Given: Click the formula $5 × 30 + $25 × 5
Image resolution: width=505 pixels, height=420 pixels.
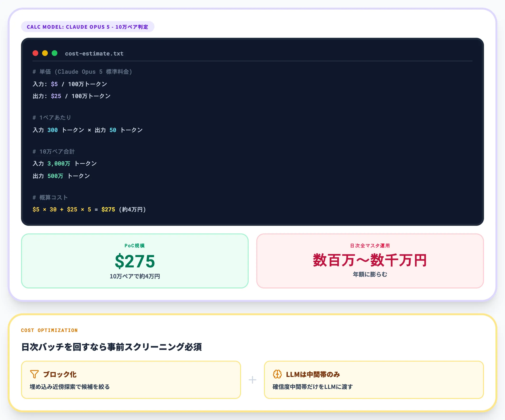Looking at the screenshot, I should coord(62,210).
